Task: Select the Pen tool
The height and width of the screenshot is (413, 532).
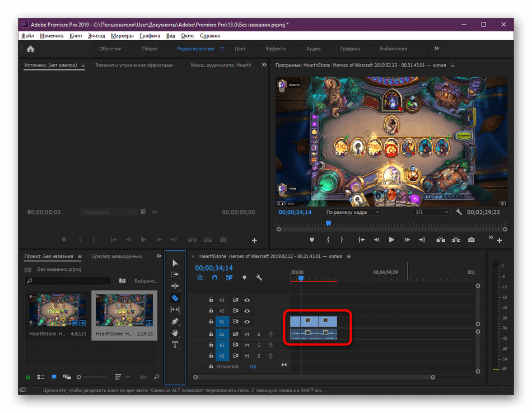Action: pos(175,321)
